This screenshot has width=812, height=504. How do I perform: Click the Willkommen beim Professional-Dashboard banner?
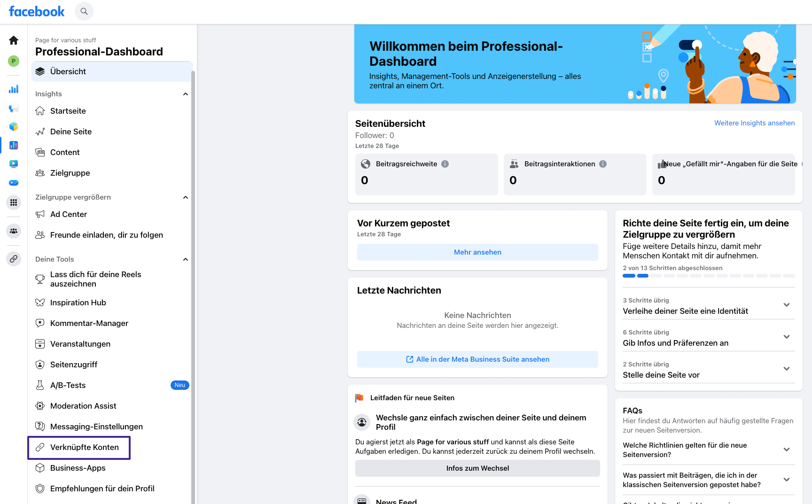click(575, 64)
